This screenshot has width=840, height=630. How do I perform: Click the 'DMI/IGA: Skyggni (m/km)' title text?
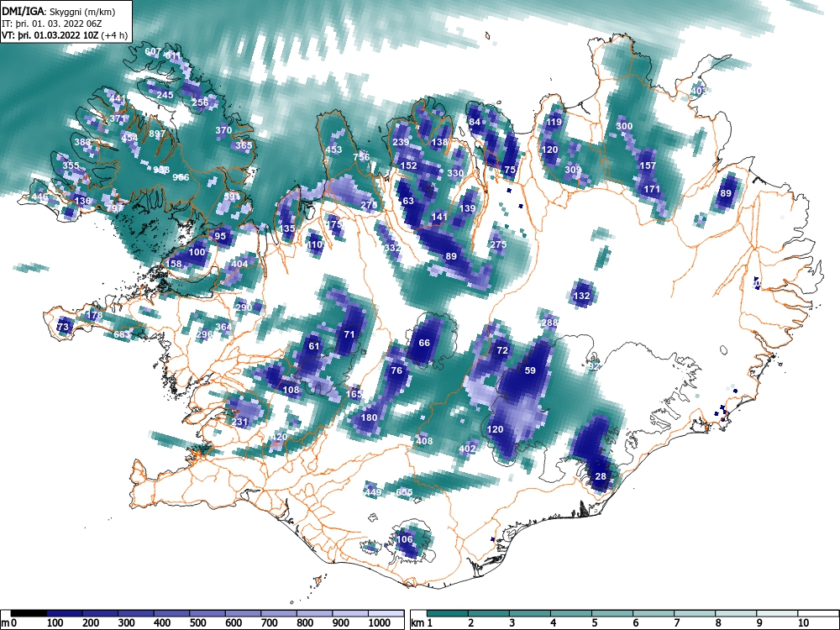coord(59,11)
